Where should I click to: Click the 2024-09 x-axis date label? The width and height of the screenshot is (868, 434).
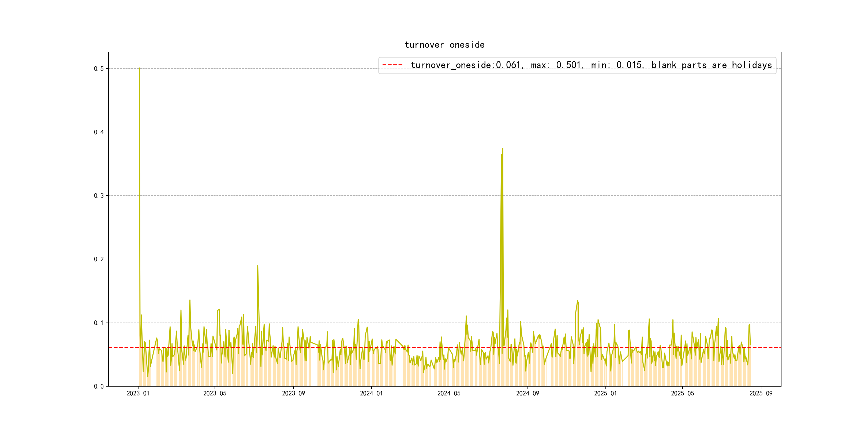[528, 394]
